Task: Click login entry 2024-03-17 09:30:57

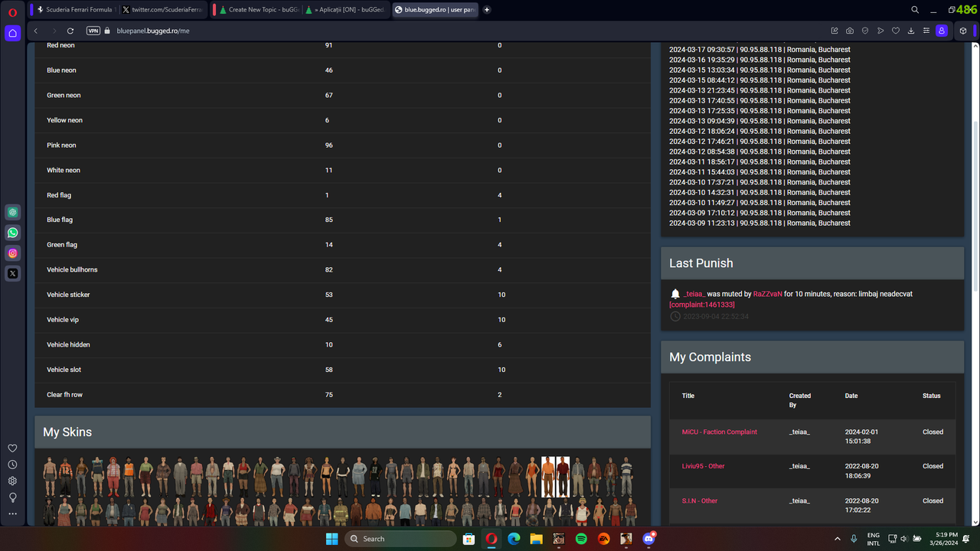Action: tap(759, 50)
